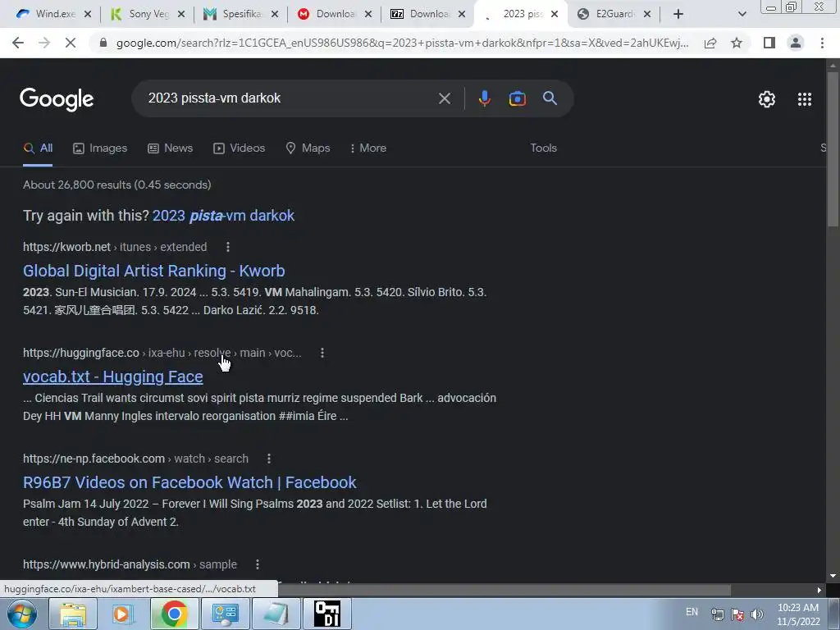Click the suggested '2023 pista-vm darkok' link
Screen dimensions: 840x630
tap(223, 216)
